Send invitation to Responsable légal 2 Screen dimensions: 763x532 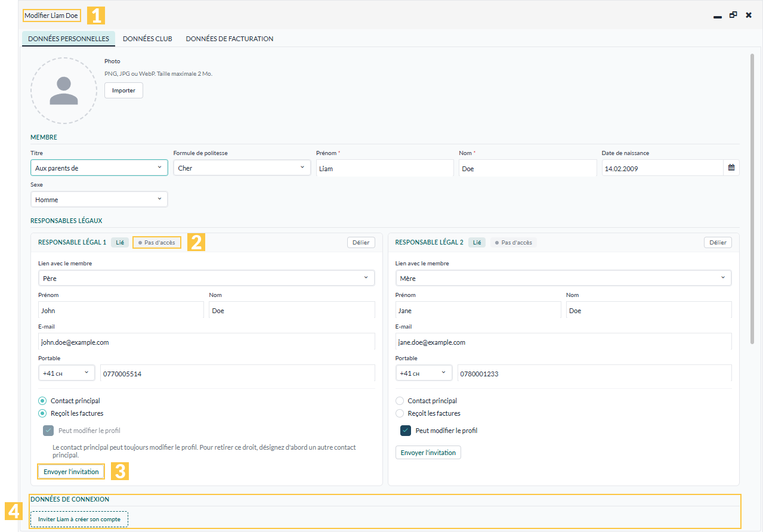[x=428, y=453]
